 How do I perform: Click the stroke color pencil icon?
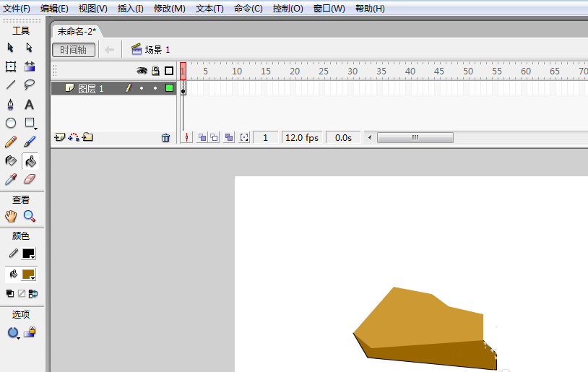click(13, 254)
